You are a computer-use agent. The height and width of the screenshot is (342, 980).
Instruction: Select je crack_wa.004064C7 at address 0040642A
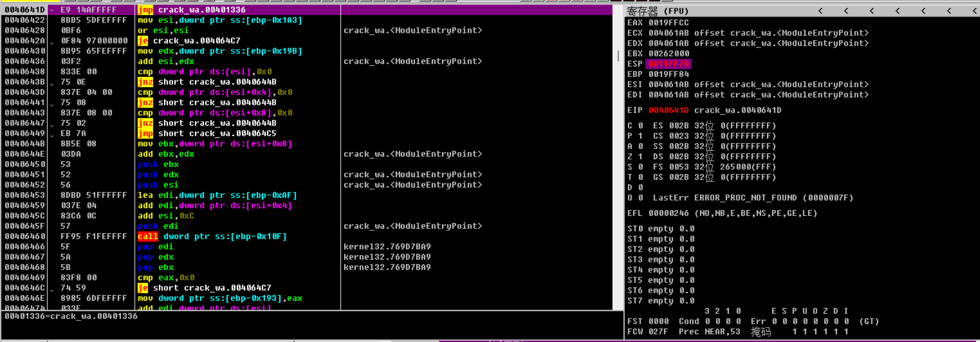[189, 41]
